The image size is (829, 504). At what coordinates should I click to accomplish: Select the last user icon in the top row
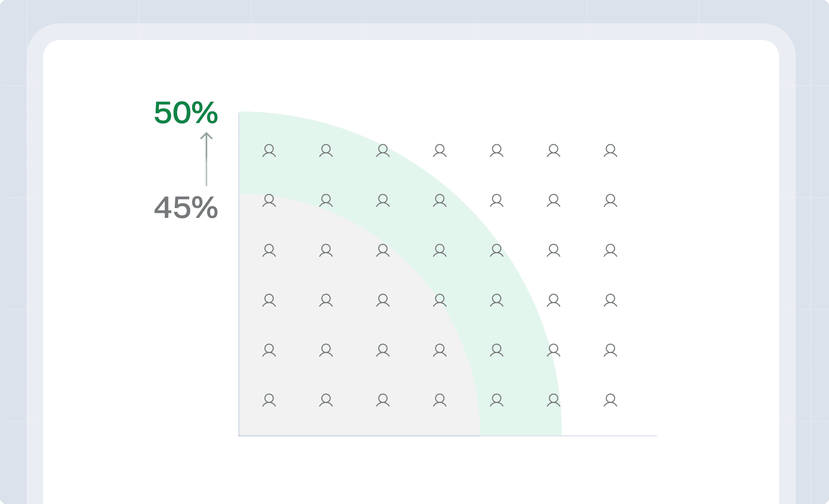(611, 151)
